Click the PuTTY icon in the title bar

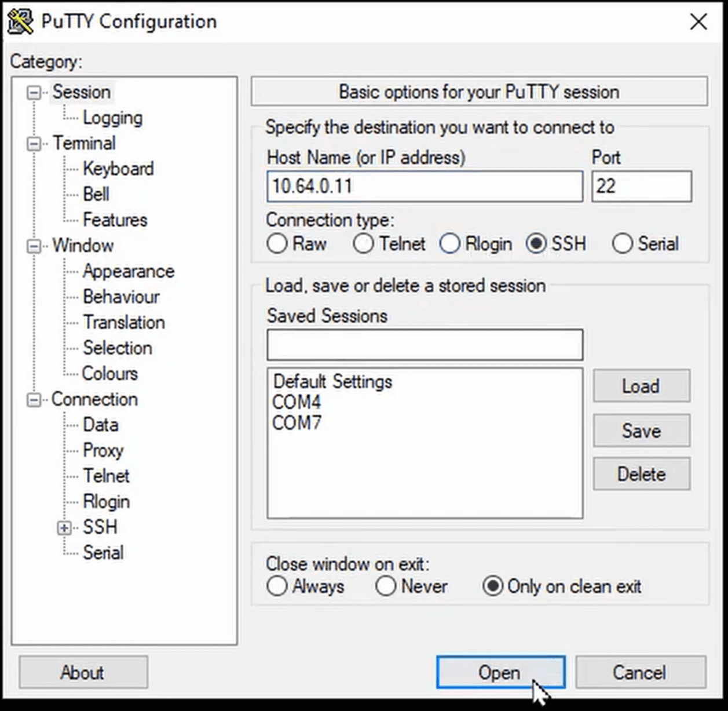[x=19, y=20]
